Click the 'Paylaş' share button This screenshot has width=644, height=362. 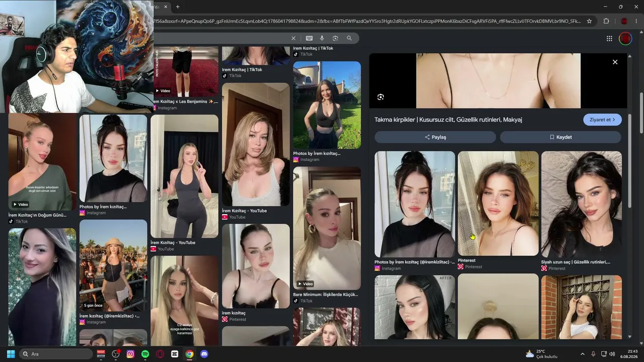click(435, 137)
